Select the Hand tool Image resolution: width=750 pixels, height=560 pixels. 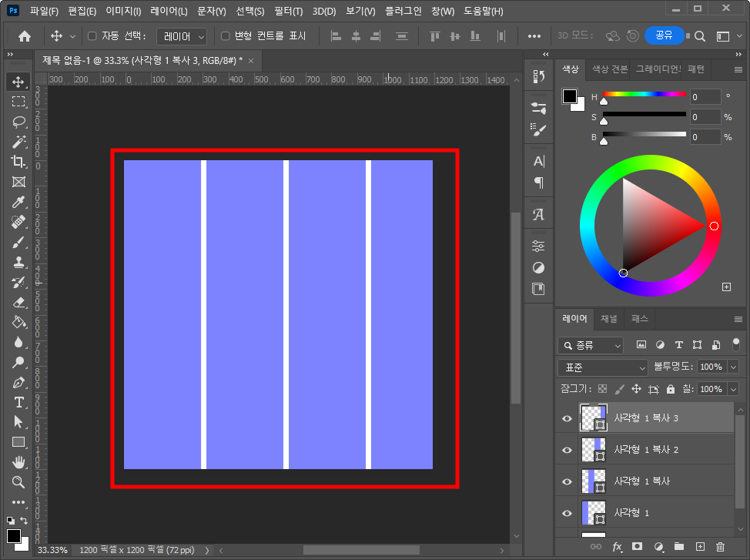tap(18, 462)
